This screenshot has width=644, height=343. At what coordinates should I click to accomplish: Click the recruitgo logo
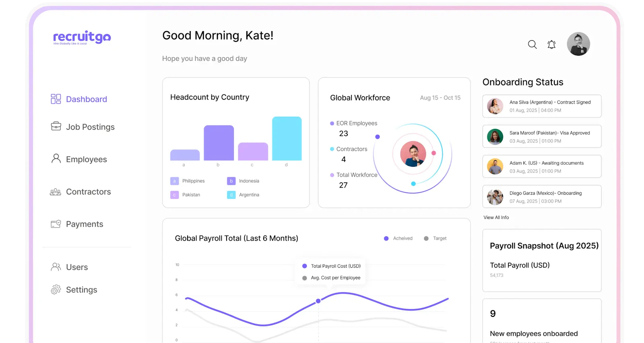pos(82,37)
